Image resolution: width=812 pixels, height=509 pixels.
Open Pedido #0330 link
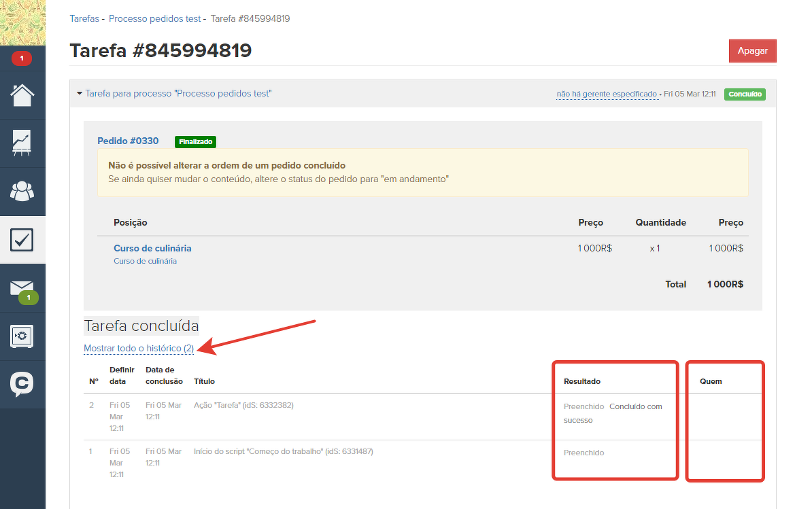(128, 141)
